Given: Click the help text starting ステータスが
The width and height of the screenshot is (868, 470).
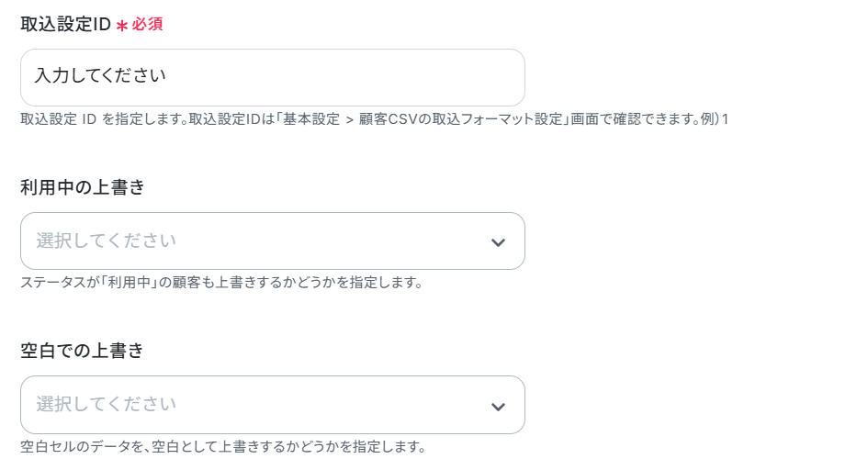Looking at the screenshot, I should pos(221,283).
